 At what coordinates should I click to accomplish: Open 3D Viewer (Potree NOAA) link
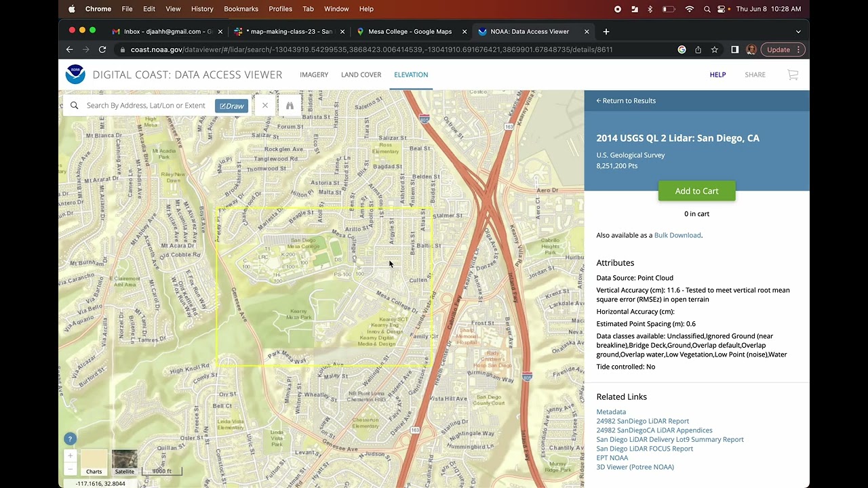(x=635, y=467)
